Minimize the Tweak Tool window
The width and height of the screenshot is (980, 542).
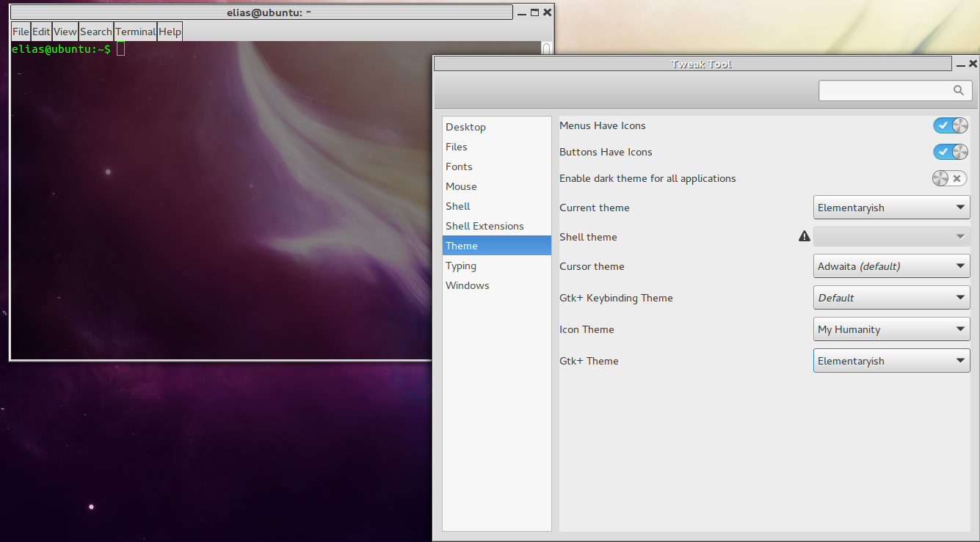click(961, 65)
